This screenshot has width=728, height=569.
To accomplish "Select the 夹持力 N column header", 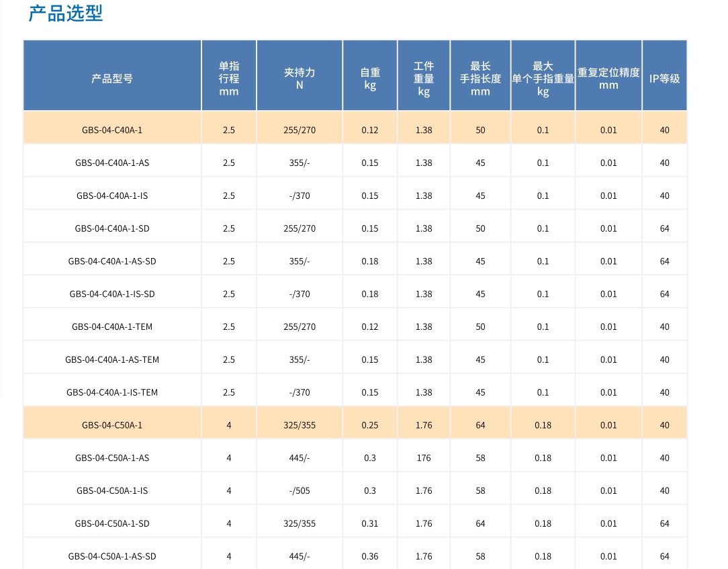I will [300, 79].
